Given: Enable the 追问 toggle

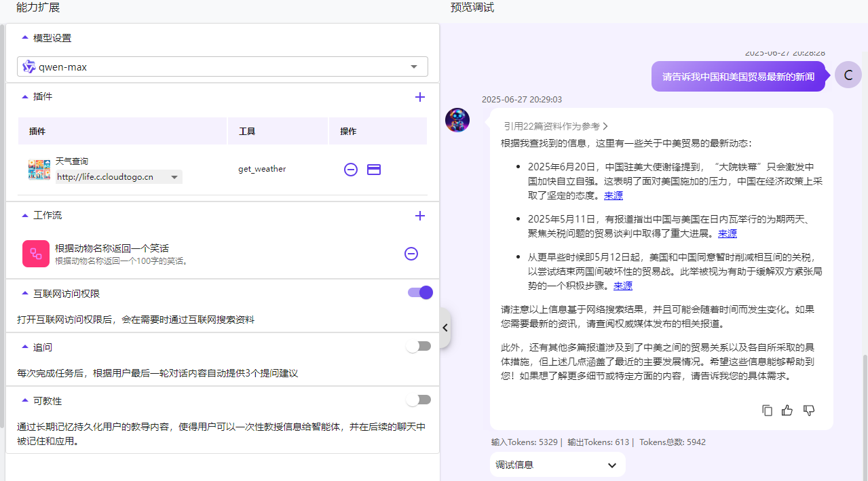Looking at the screenshot, I should (419, 346).
